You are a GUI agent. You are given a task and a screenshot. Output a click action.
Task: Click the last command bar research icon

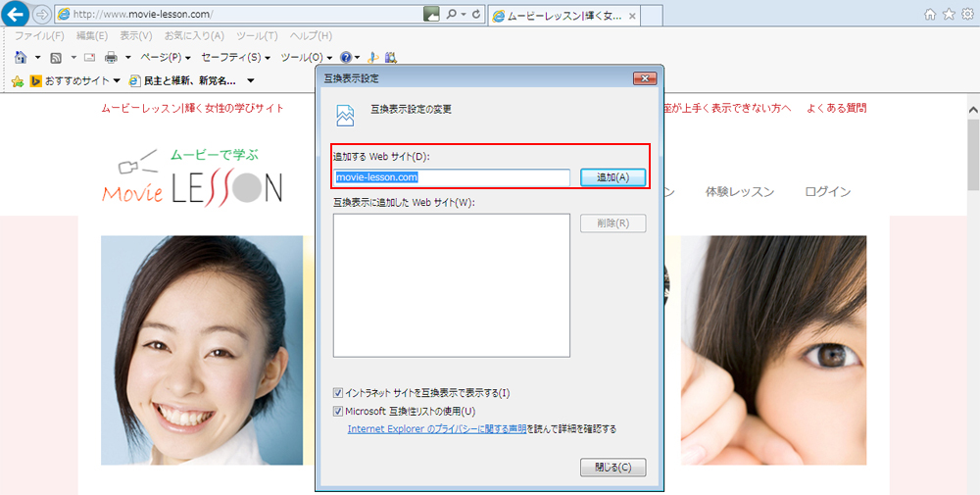(x=391, y=58)
